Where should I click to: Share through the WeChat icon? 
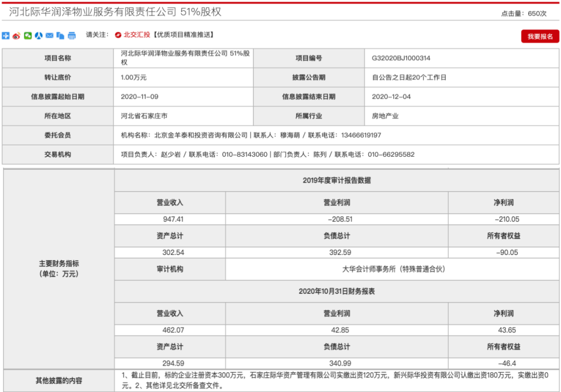coord(29,35)
